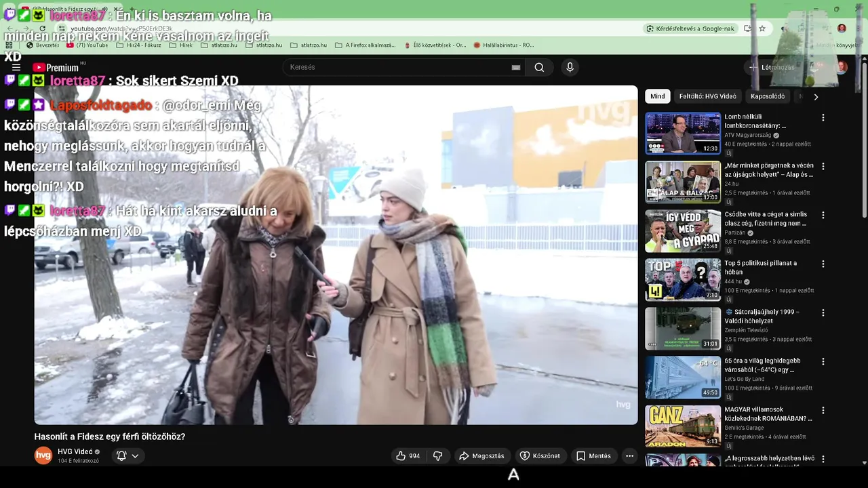
Task: Open options for Sátoraljaújhely 1999 video
Action: point(823,312)
